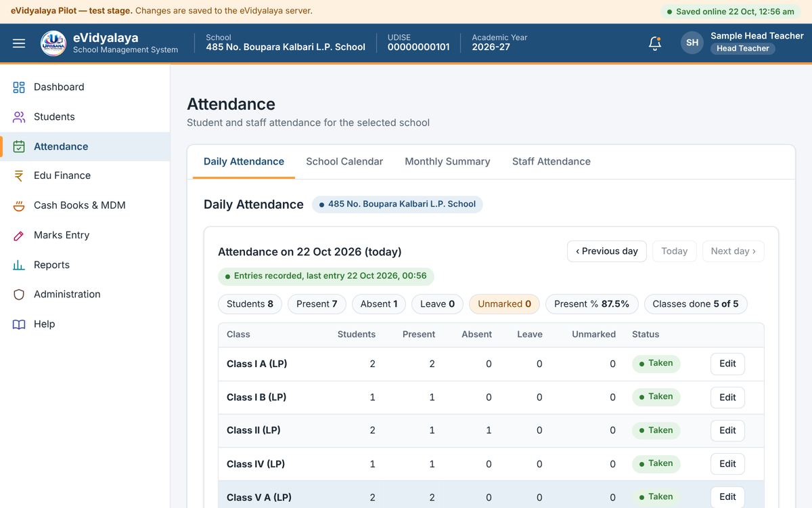
Task: Click the eVidyalaya logo emblem
Action: coord(53,43)
